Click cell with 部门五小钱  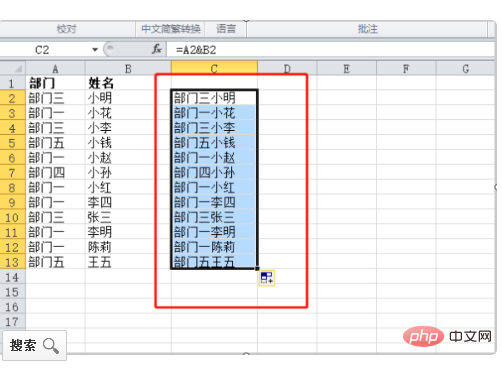214,143
